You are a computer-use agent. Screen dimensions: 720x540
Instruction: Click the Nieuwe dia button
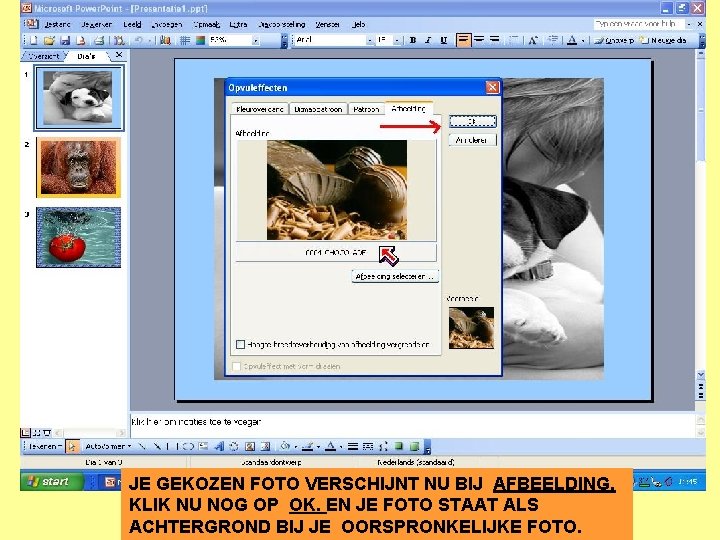664,40
